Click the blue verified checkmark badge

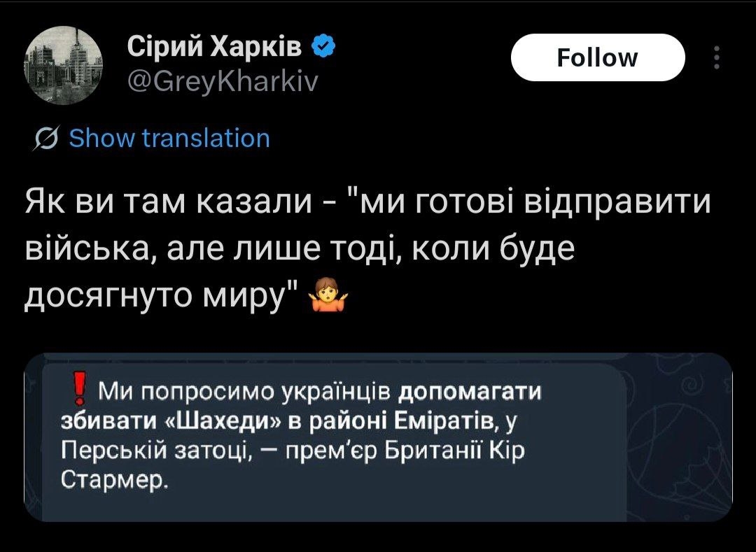point(321,48)
